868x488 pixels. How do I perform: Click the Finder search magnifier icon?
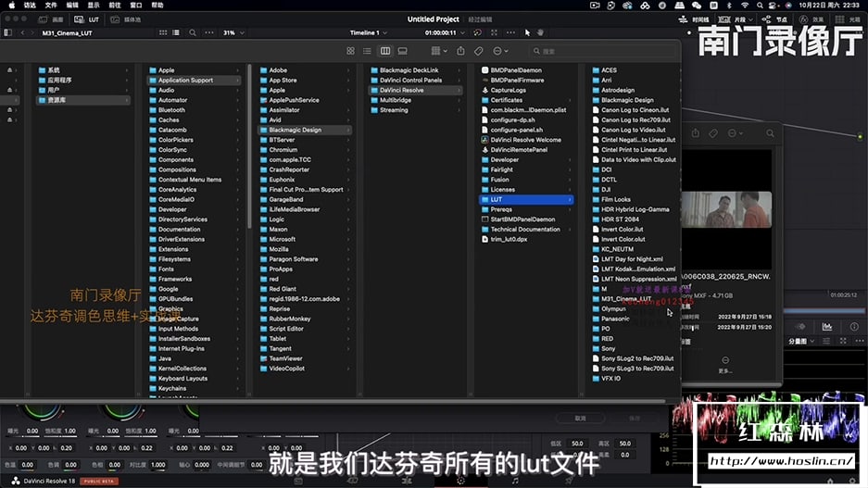click(537, 50)
